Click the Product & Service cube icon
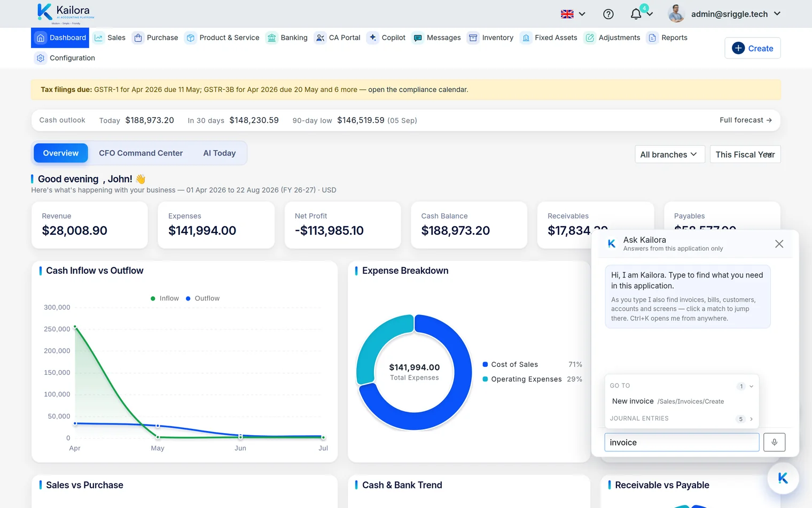The height and width of the screenshot is (508, 812). (x=190, y=37)
